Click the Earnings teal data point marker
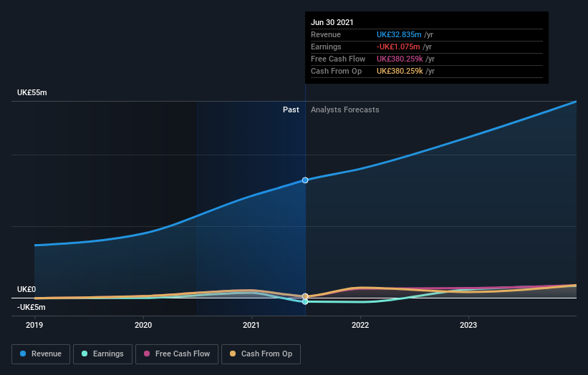The height and width of the screenshot is (375, 588). 305,301
